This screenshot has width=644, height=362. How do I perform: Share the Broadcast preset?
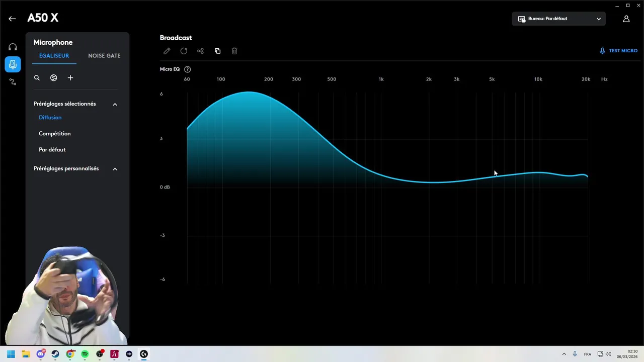pyautogui.click(x=200, y=51)
